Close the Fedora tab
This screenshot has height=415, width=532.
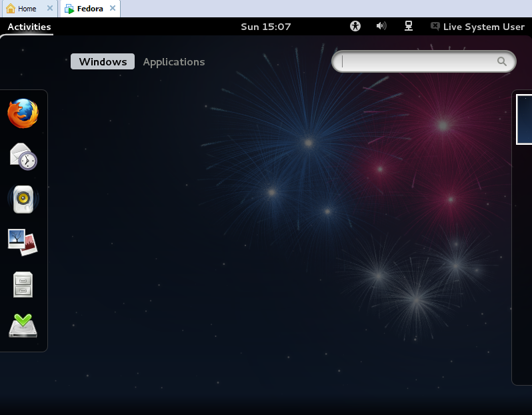pyautogui.click(x=113, y=8)
